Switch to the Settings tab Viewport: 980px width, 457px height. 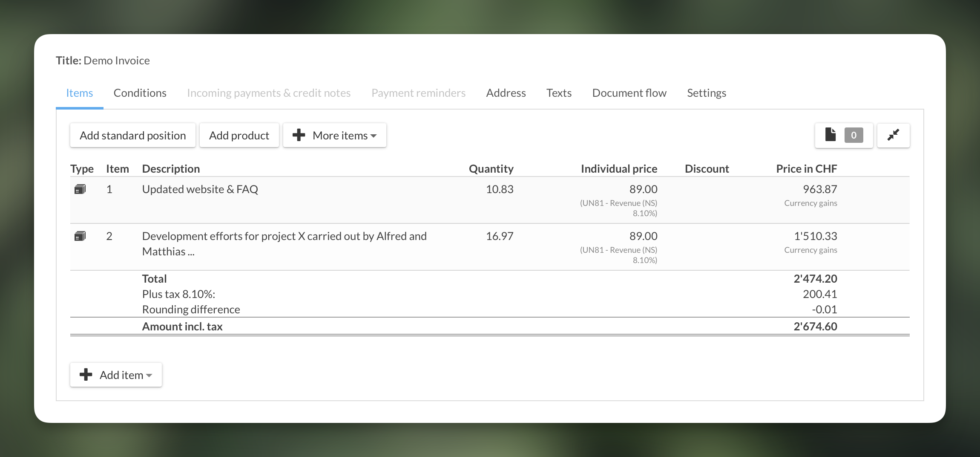706,93
